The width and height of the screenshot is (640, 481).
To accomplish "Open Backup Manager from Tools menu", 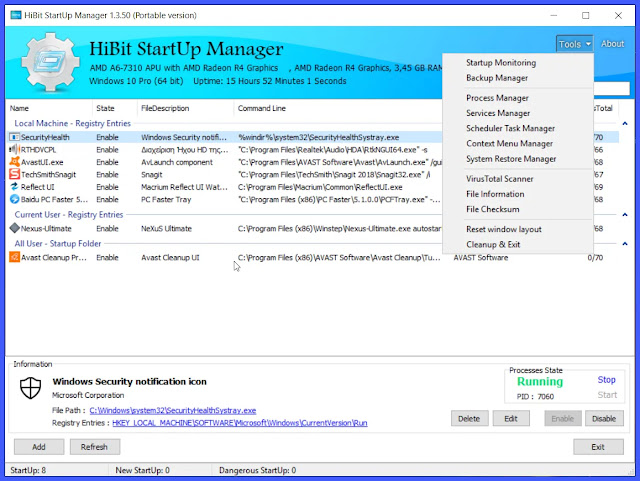I will pyautogui.click(x=497, y=78).
